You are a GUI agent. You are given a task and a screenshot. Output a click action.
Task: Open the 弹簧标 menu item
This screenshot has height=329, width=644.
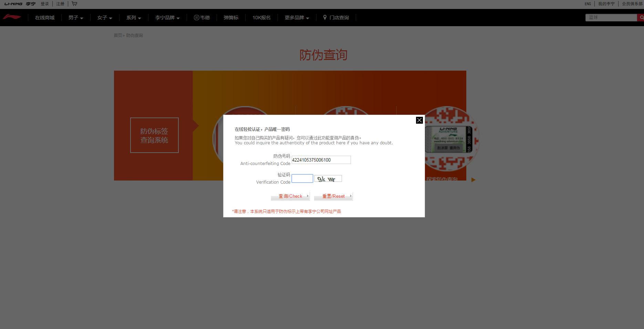(x=231, y=18)
